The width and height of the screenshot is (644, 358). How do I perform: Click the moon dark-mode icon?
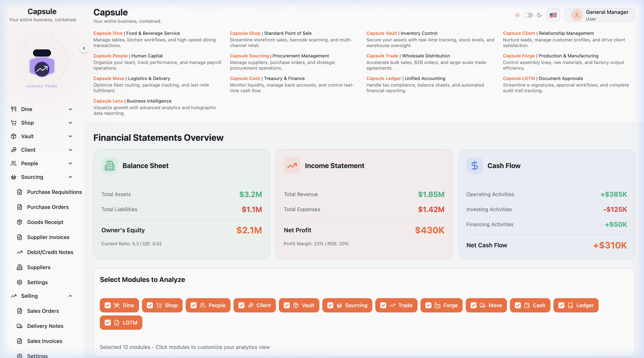[539, 15]
